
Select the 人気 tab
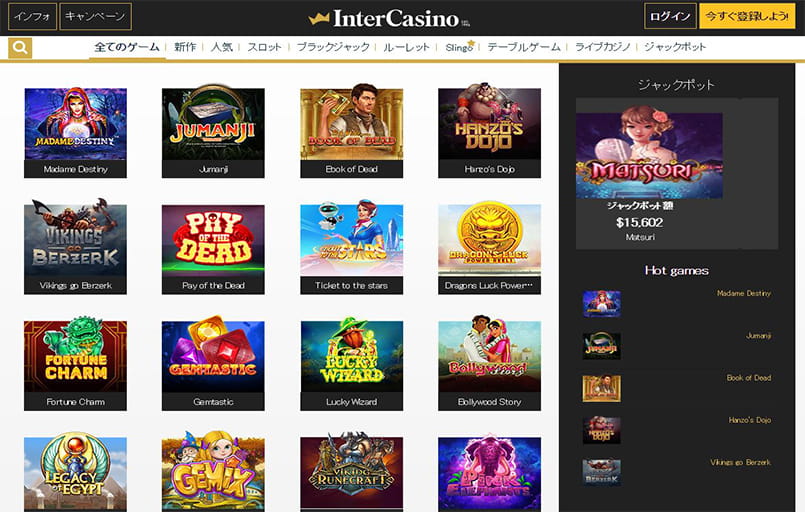[x=222, y=47]
